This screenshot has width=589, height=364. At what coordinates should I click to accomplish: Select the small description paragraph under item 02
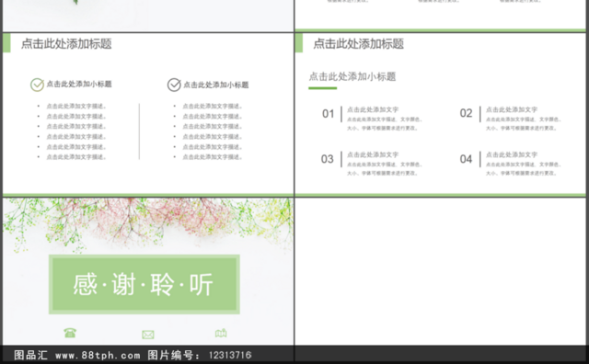(x=524, y=124)
